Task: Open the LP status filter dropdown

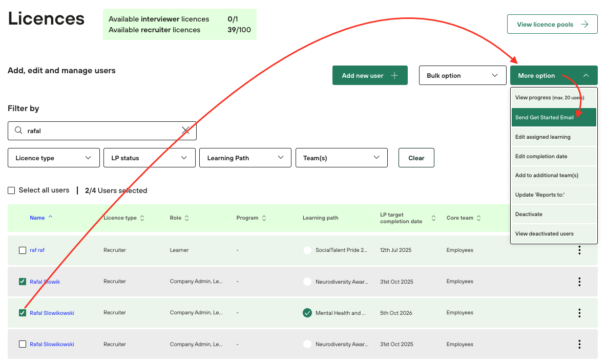Action: click(x=149, y=158)
